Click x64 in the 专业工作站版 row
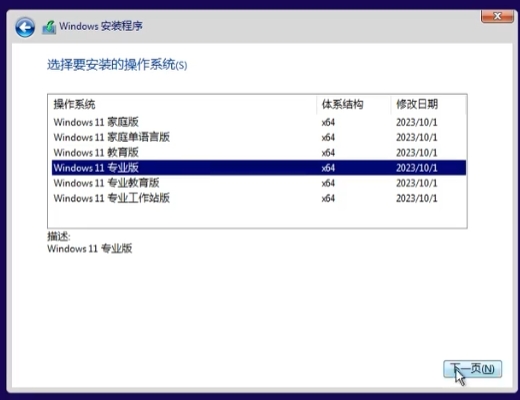The height and width of the screenshot is (400, 520). point(328,198)
